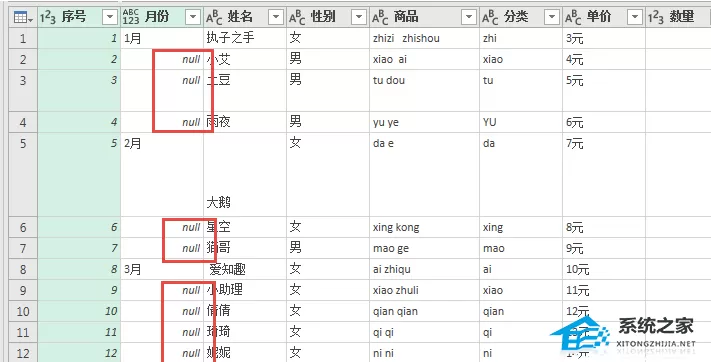Select the 爱知趣 name cell

click(x=245, y=269)
